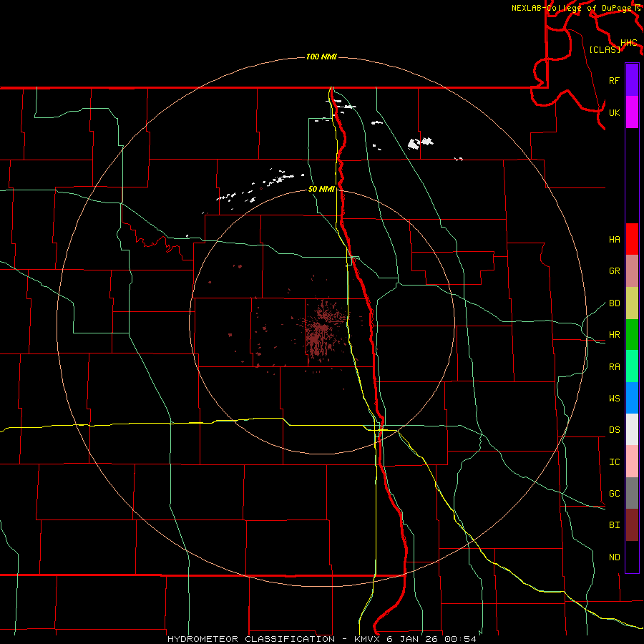644x644 pixels.
Task: Click the HYDROMETEOR CLASSIFICATION caption text
Action: coord(251,639)
